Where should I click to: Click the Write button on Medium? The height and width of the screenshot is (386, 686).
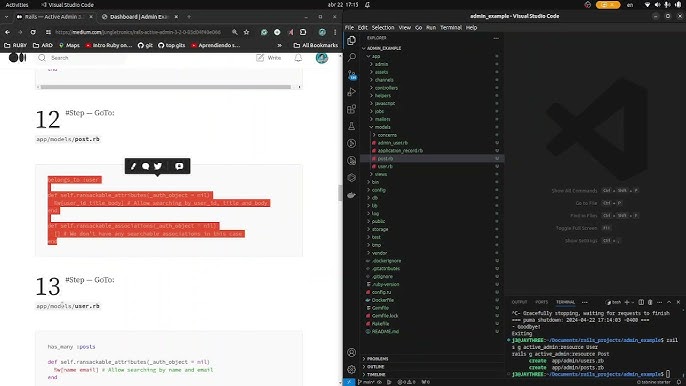(x=269, y=58)
